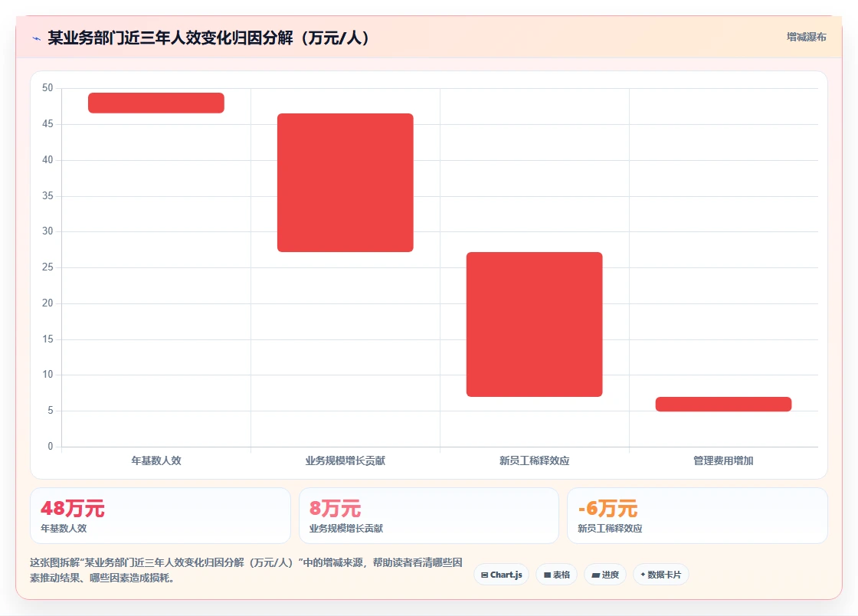Open the 8万元 data card
This screenshot has width=858, height=616.
point(429,516)
